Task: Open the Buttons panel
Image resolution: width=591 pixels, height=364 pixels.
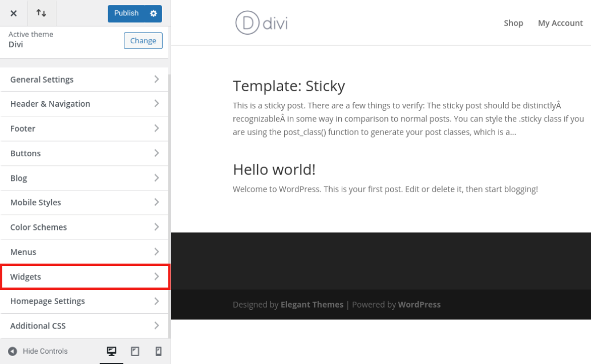Action: tap(84, 153)
